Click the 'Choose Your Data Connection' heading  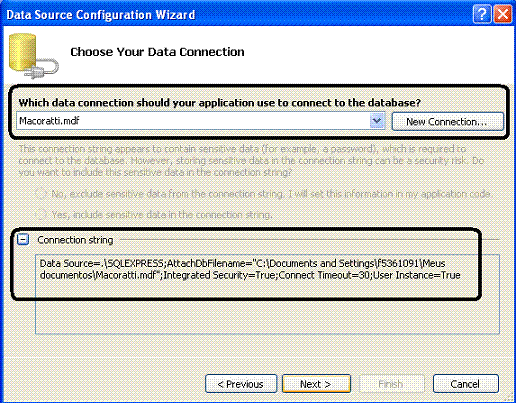point(157,52)
